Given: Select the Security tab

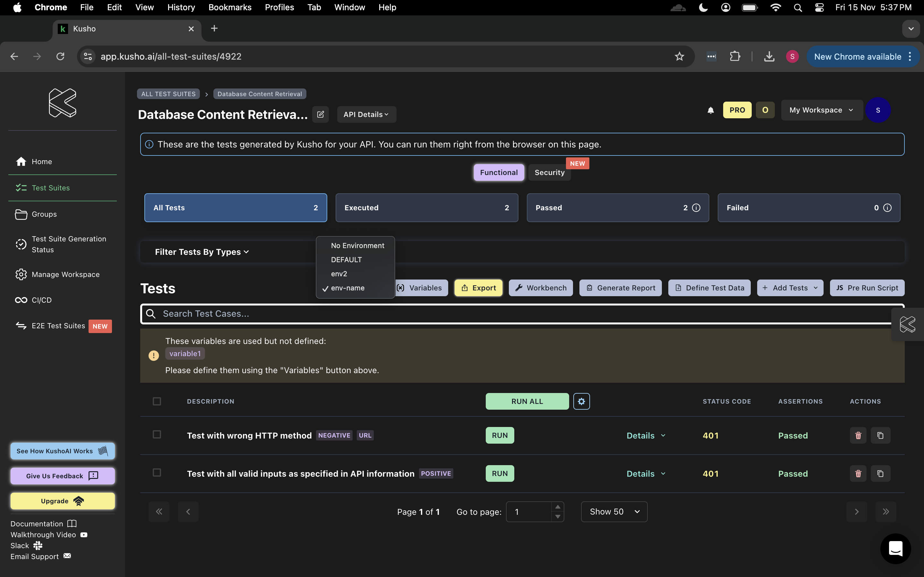Looking at the screenshot, I should (x=550, y=172).
